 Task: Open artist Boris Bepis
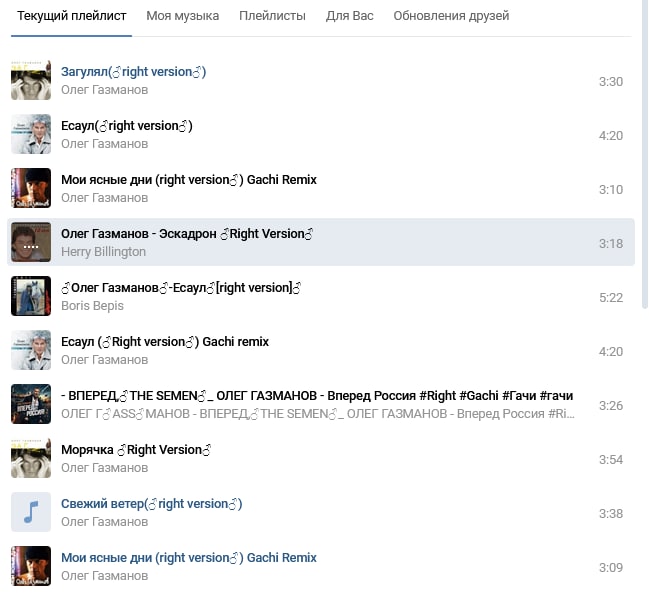tap(92, 306)
